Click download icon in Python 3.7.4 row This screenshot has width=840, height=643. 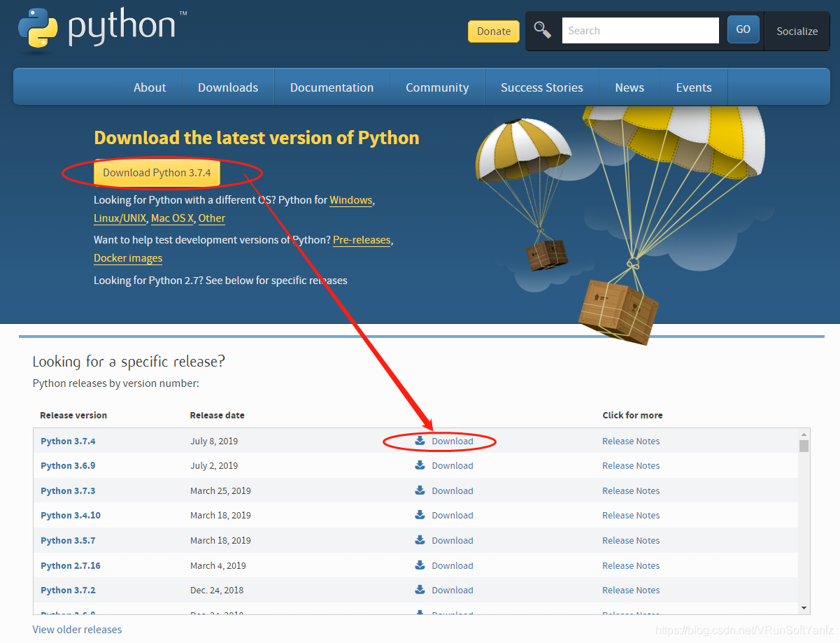pos(420,441)
